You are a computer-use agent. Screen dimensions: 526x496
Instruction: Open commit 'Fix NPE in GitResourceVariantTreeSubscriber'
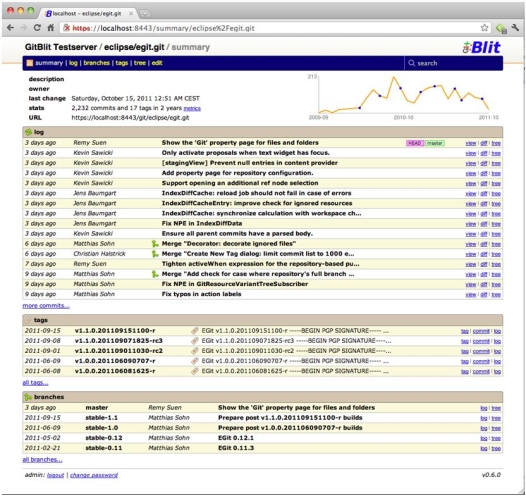(235, 284)
